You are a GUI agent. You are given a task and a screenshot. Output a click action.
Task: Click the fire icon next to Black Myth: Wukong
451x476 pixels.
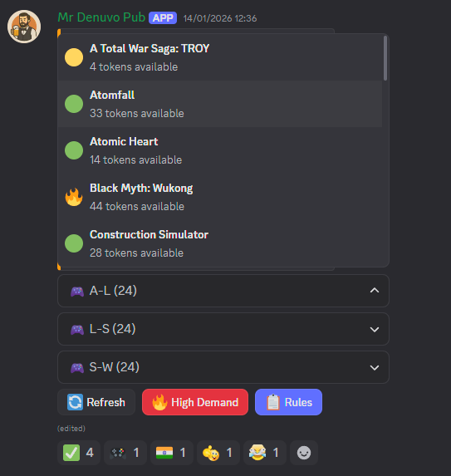coord(74,197)
